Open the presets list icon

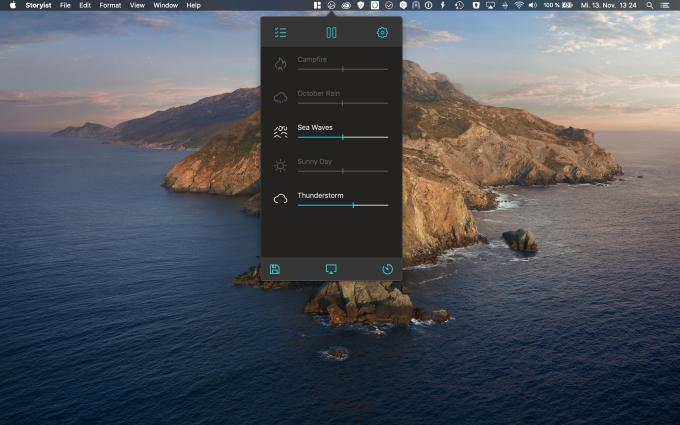[x=281, y=33]
